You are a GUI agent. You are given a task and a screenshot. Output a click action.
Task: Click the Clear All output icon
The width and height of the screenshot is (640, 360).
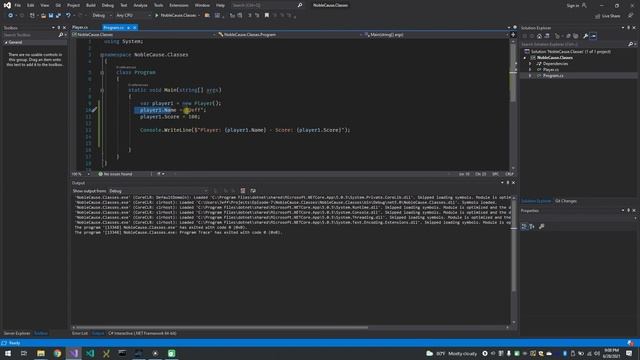pyautogui.click(x=243, y=191)
